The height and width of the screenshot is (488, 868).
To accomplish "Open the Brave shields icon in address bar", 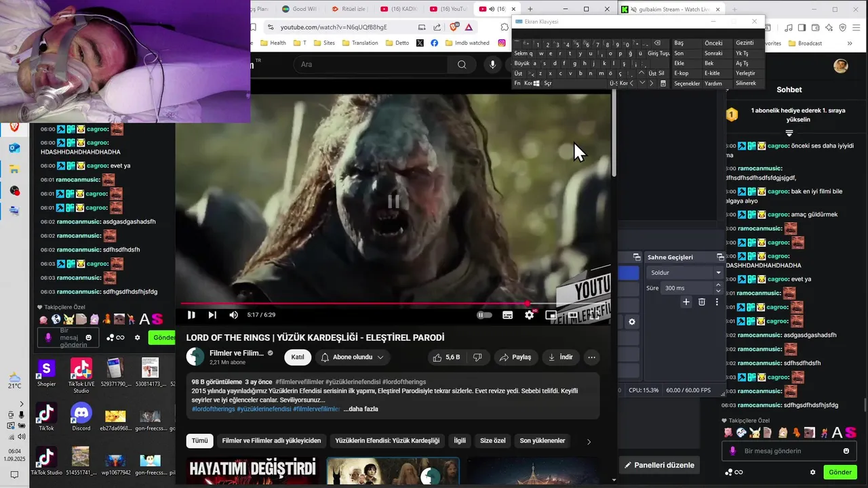I will coord(453,27).
